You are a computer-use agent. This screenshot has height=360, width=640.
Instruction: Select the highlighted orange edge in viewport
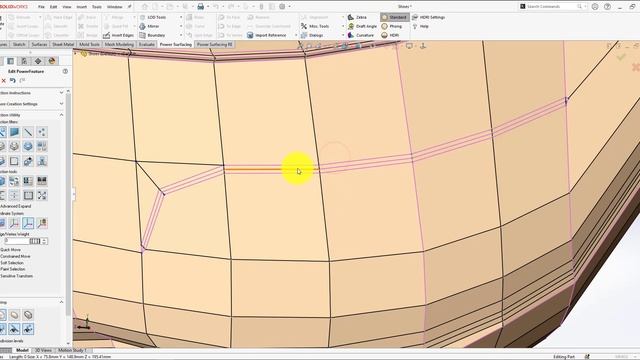tap(271, 169)
